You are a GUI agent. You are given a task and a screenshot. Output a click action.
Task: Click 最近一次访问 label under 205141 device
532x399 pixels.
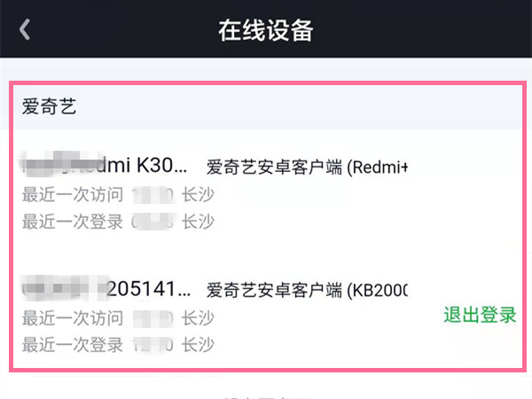[73, 317]
